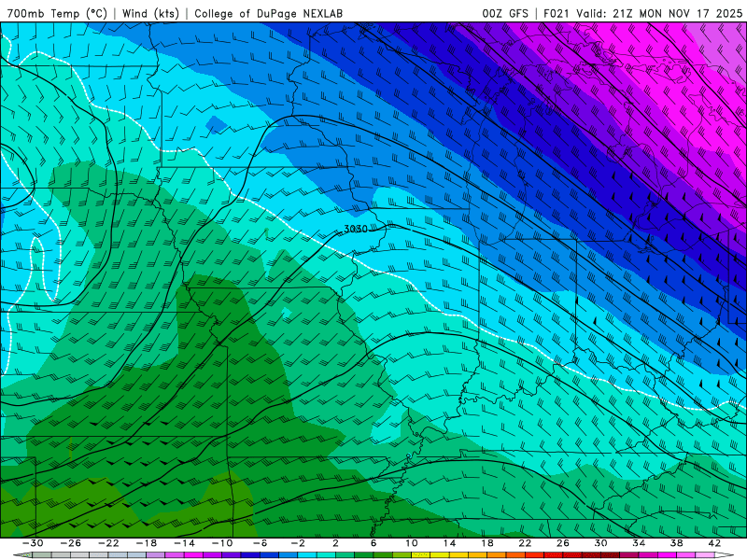Click the dotted yellow swatch in the colorbar

[421, 555]
